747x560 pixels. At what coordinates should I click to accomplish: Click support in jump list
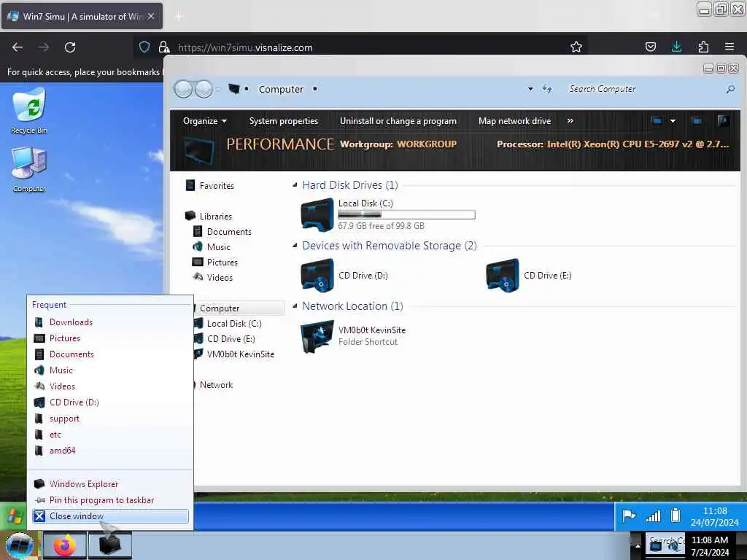[64, 419]
